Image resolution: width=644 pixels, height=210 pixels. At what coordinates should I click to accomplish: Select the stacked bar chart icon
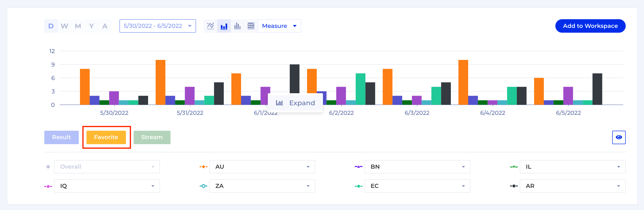(x=237, y=26)
